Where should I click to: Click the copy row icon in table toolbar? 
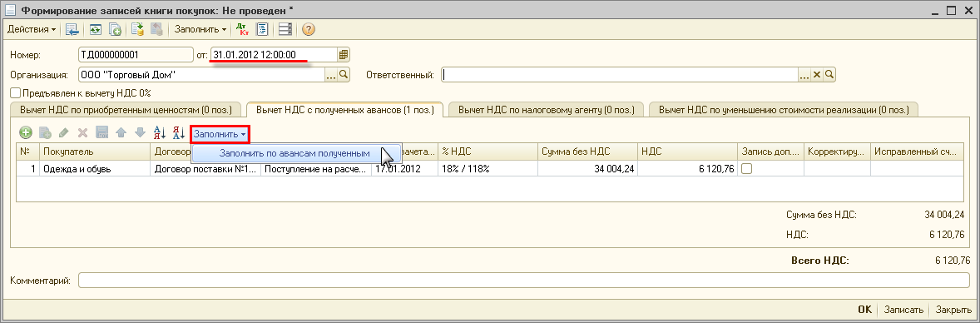point(45,132)
